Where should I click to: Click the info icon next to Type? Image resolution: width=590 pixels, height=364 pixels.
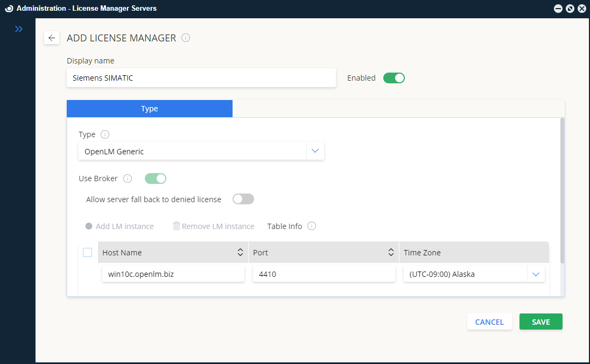105,134
